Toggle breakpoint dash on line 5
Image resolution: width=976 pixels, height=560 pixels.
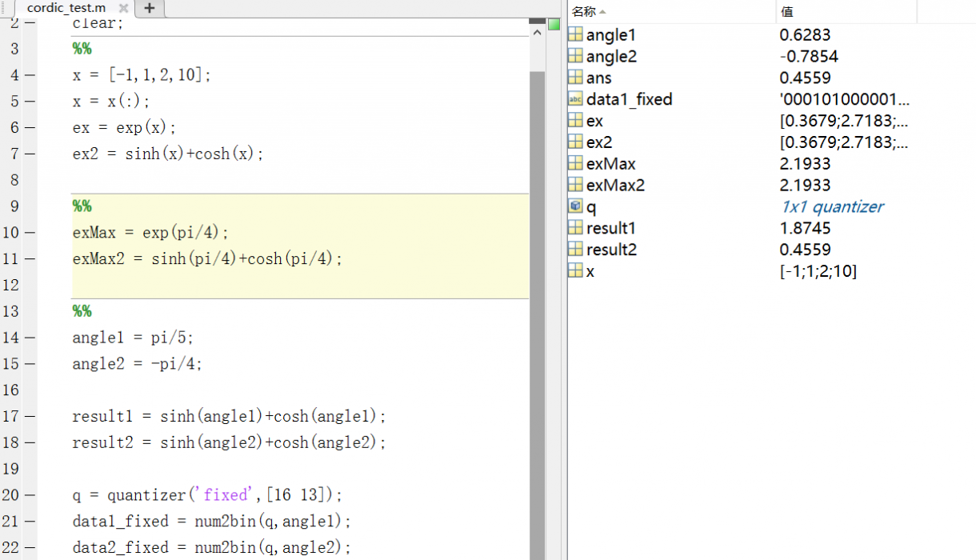tap(30, 102)
